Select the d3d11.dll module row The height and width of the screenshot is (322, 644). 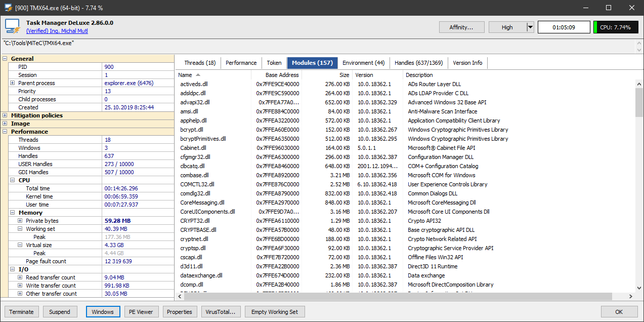(x=405, y=266)
